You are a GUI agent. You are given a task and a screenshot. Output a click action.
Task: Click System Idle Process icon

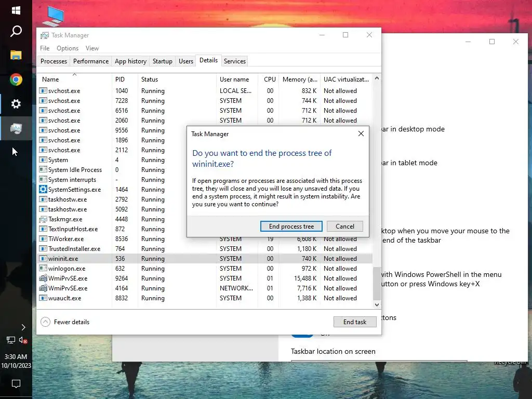click(43, 170)
